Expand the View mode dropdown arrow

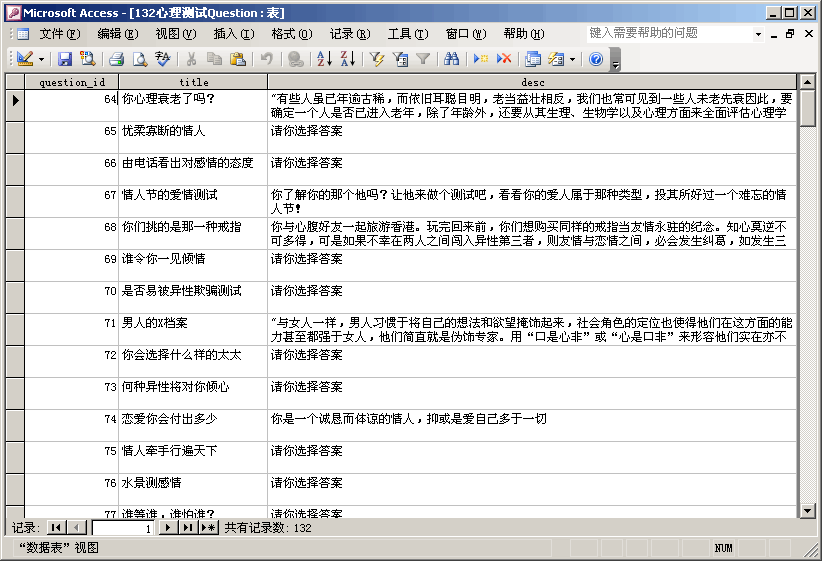pyautogui.click(x=41, y=59)
